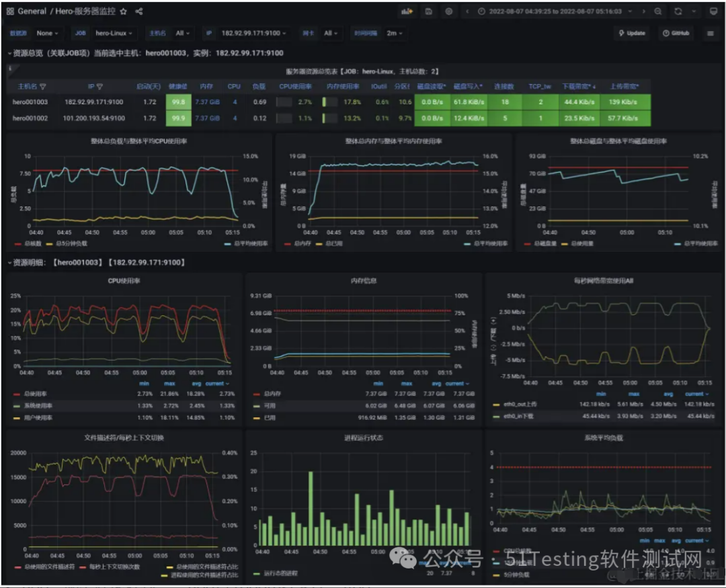Collapse the 资源明细 row
The image size is (726, 588).
(x=9, y=263)
